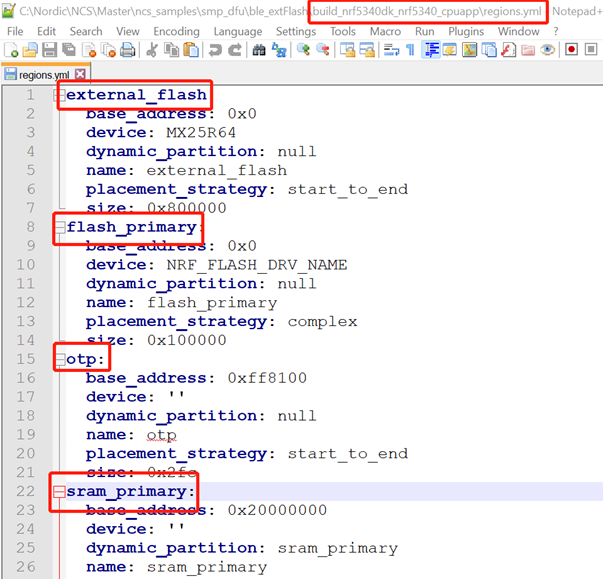
Task: Open the Encoding menu
Action: (x=176, y=31)
